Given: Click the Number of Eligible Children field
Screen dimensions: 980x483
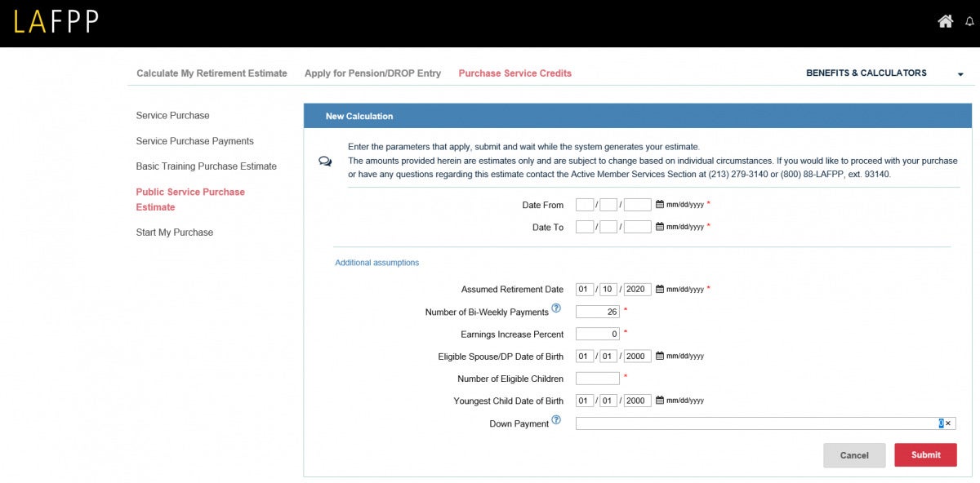Looking at the screenshot, I should pos(597,379).
